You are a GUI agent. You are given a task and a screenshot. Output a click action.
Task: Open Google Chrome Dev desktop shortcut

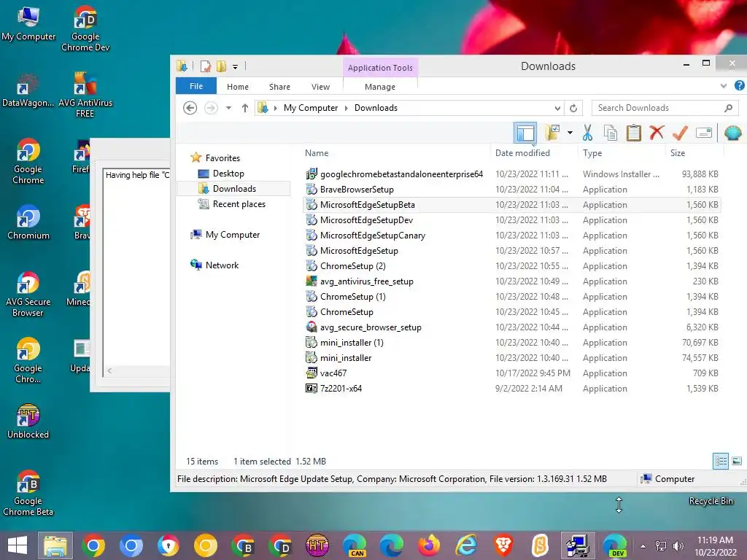(x=85, y=28)
